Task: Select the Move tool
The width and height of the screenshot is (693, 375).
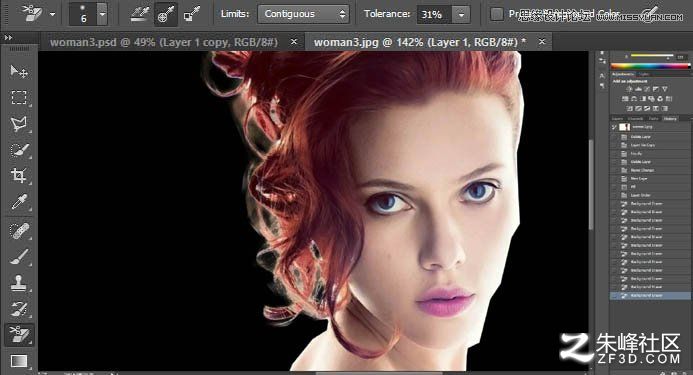Action: (x=18, y=71)
